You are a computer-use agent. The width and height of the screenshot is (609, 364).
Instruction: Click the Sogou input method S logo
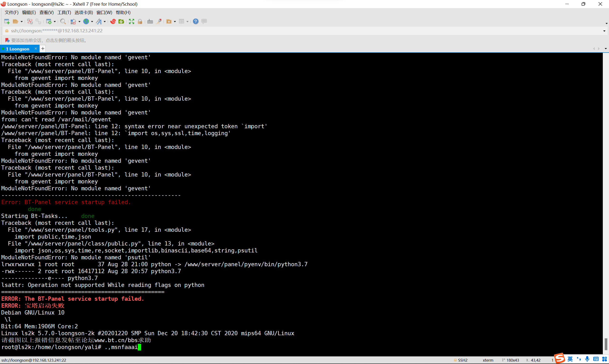pyautogui.click(x=560, y=358)
